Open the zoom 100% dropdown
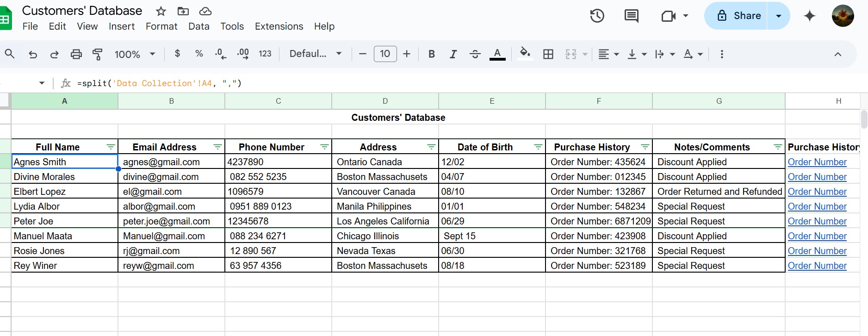 coord(135,54)
